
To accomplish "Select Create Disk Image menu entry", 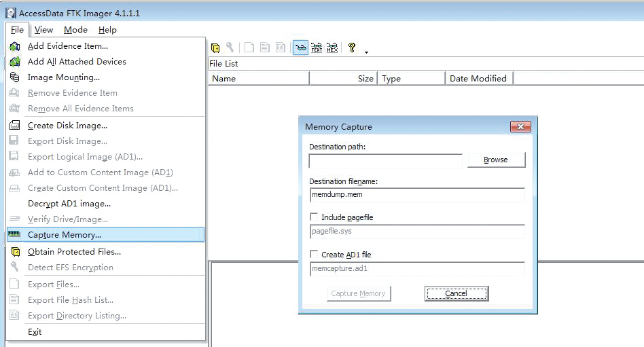I will [x=105, y=125].
